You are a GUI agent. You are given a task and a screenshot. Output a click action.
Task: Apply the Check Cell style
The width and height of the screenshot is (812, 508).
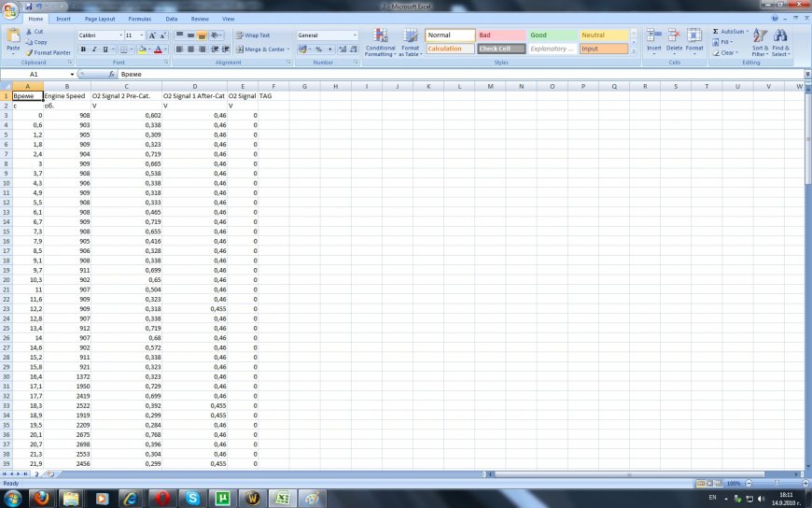[x=501, y=49]
